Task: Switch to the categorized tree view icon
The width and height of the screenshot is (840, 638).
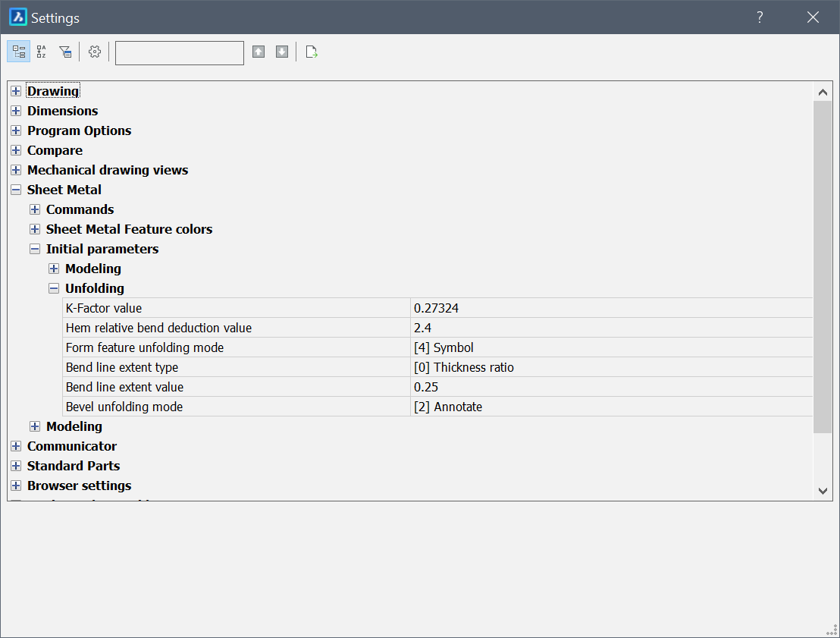Action: tap(19, 52)
